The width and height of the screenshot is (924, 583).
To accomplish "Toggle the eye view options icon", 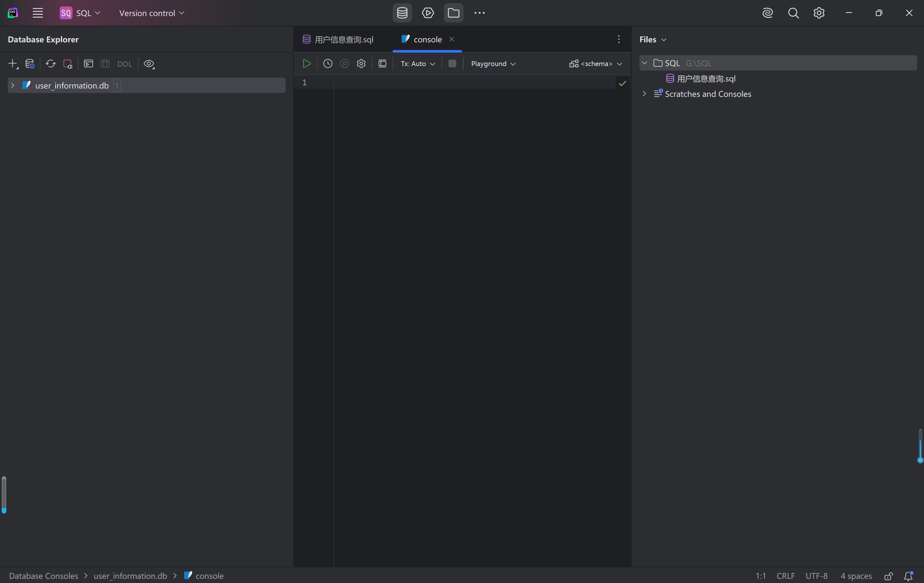I will [149, 64].
